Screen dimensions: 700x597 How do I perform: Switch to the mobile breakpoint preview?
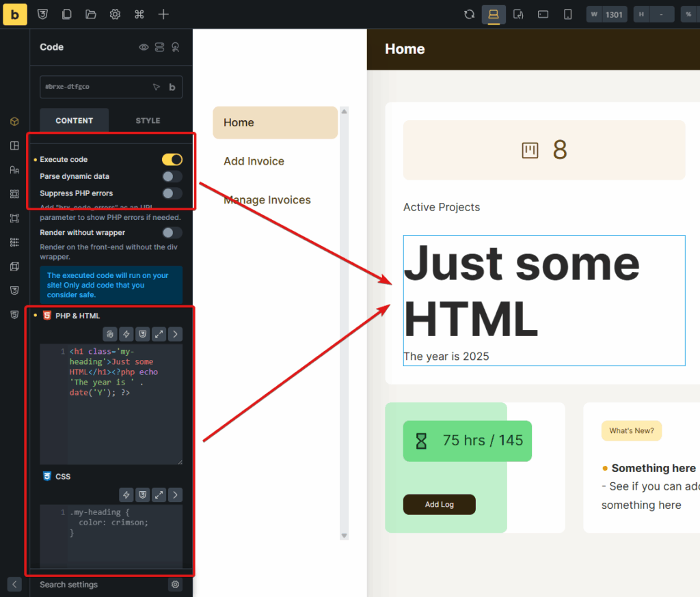(567, 14)
